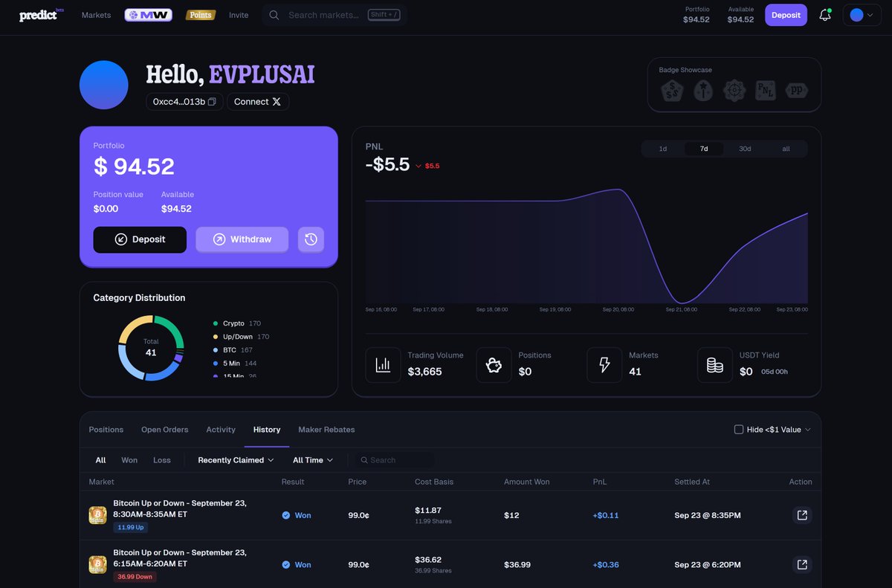Open the Points badge in navbar
892x588 pixels.
pos(201,15)
